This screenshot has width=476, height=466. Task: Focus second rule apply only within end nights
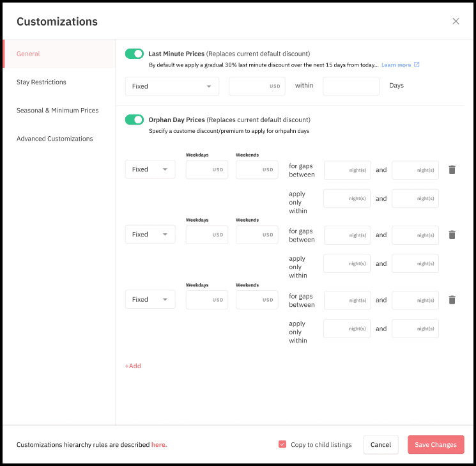click(415, 263)
